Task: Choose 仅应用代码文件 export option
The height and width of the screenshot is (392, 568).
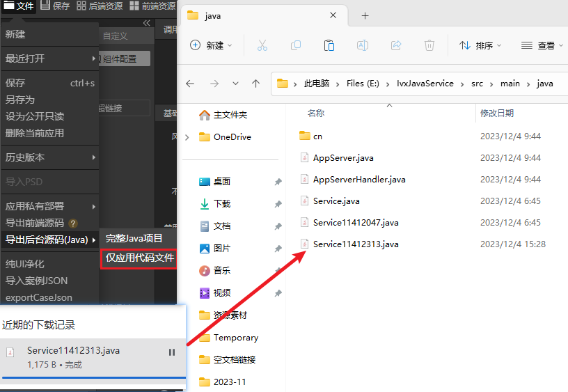Action: pos(139,258)
